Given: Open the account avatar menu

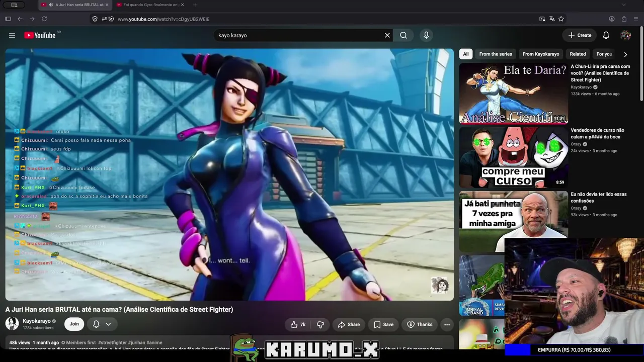Looking at the screenshot, I should [x=626, y=35].
